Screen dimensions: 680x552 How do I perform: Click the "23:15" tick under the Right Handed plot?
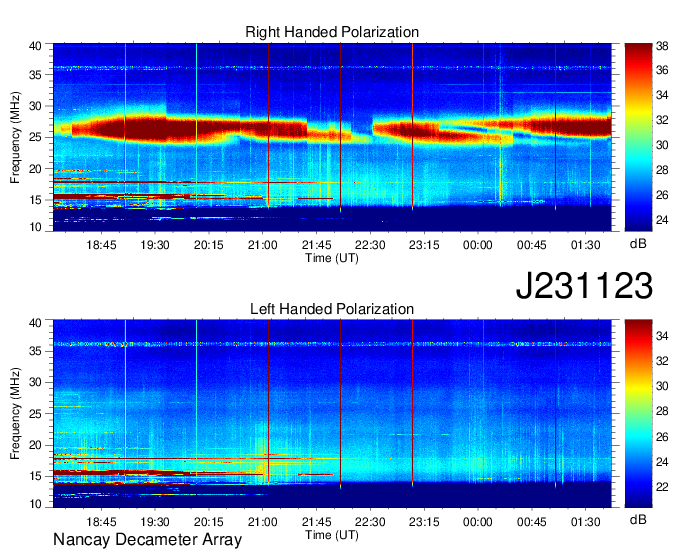point(424,245)
